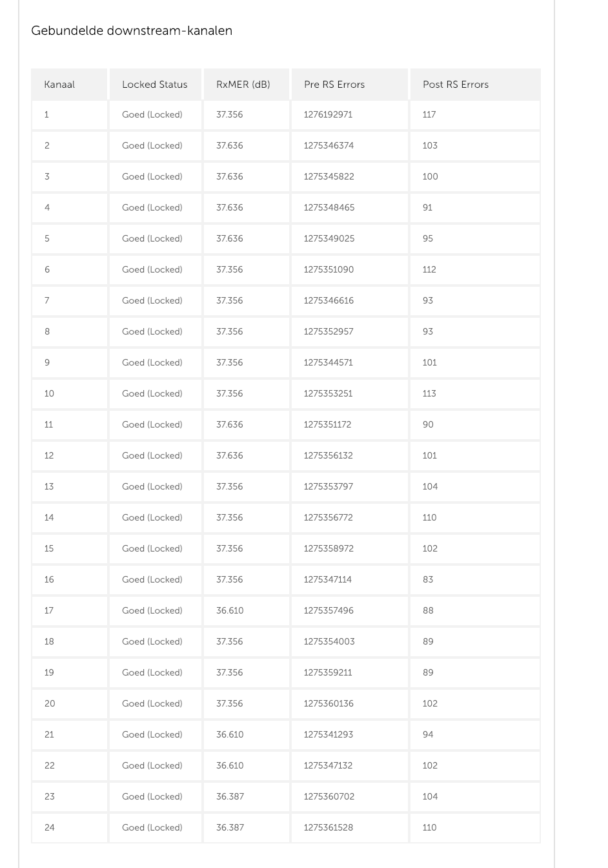Click the Locked Status column header
The width and height of the screenshot is (608, 868).
[x=154, y=85]
